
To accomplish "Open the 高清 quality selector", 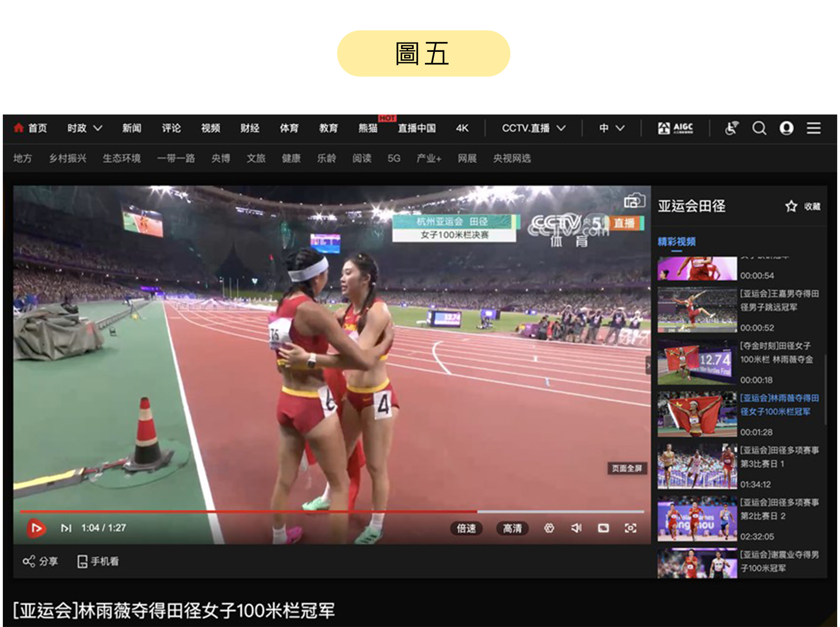I will (x=512, y=528).
